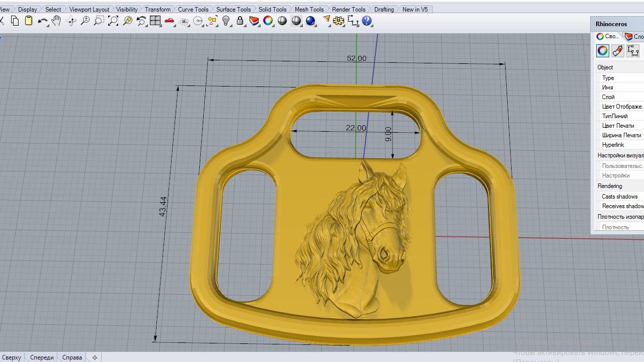Image resolution: width=644 pixels, height=362 pixels.
Task: Click the color wheel icon in toolbar
Action: [x=268, y=21]
